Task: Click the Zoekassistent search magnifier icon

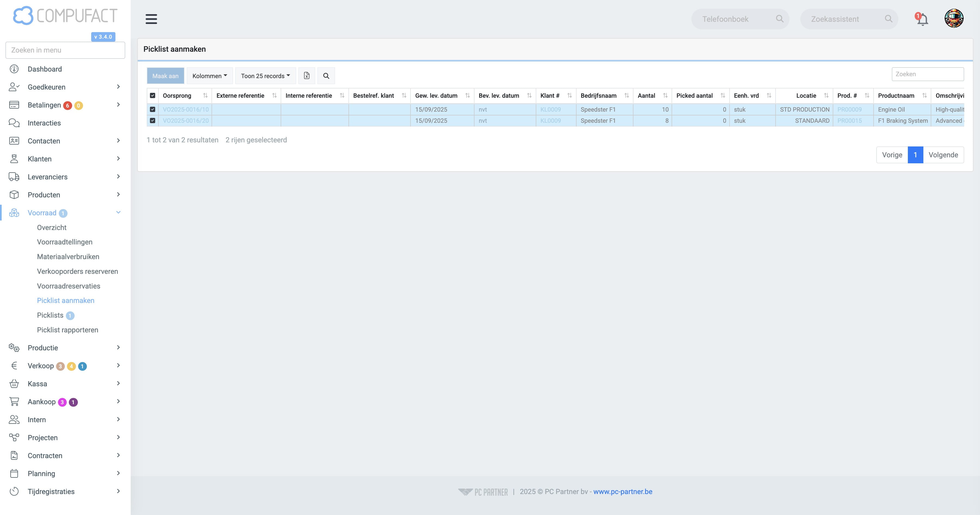Action: tap(888, 19)
